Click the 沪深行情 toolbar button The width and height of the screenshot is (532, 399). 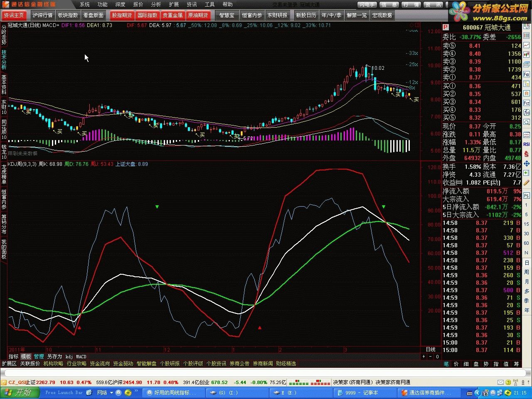click(42, 15)
